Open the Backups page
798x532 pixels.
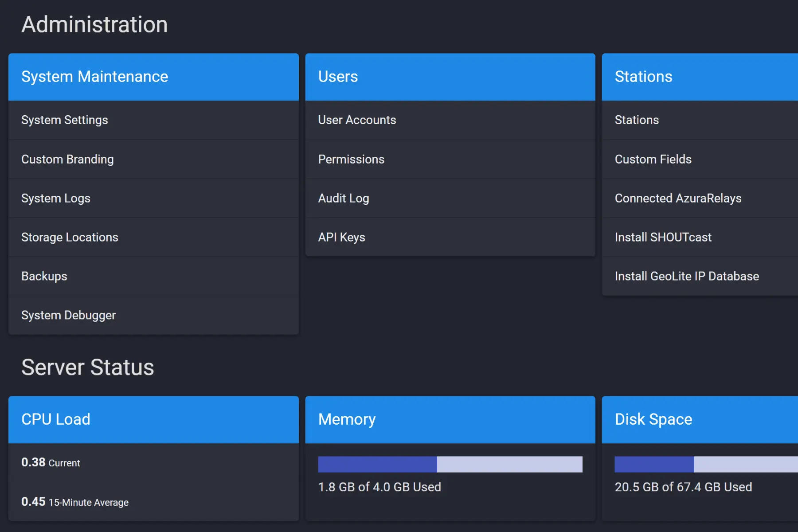pyautogui.click(x=44, y=276)
